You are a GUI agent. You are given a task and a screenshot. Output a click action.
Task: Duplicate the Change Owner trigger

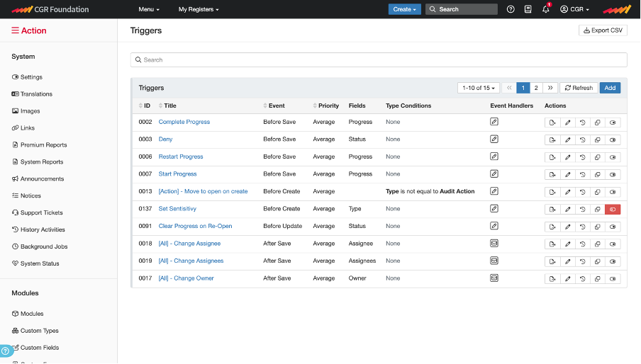pyautogui.click(x=598, y=279)
